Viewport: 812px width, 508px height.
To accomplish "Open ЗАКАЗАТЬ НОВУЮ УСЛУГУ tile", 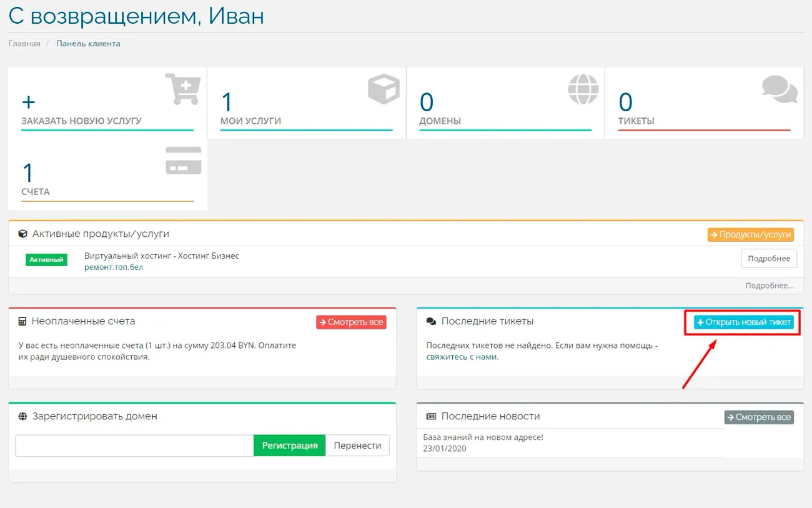I will click(107, 103).
